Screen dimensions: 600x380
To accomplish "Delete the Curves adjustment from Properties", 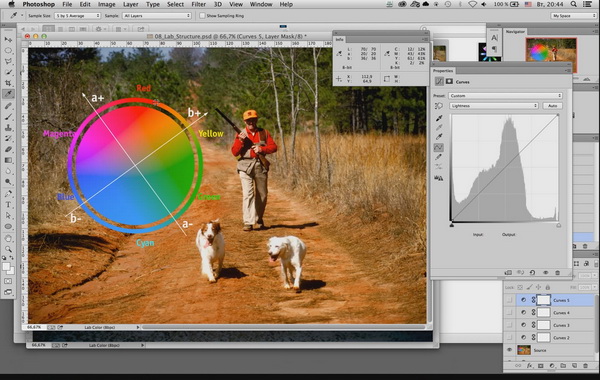I will click(x=558, y=272).
